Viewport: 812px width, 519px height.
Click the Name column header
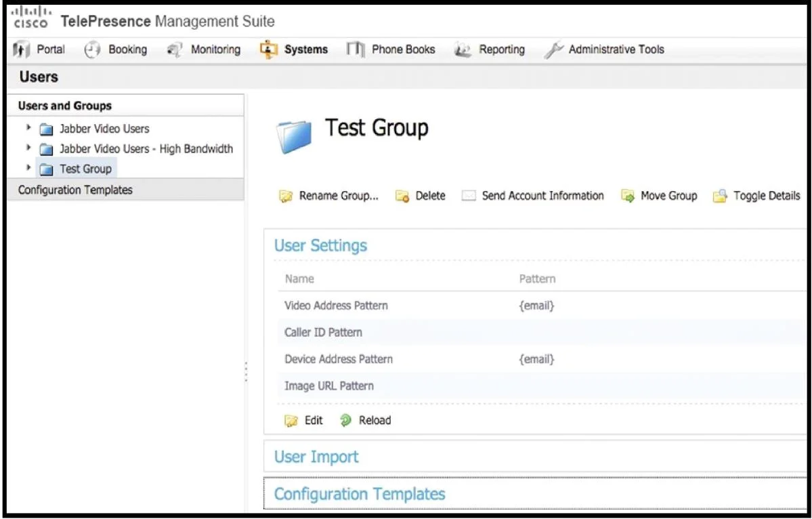(x=299, y=279)
